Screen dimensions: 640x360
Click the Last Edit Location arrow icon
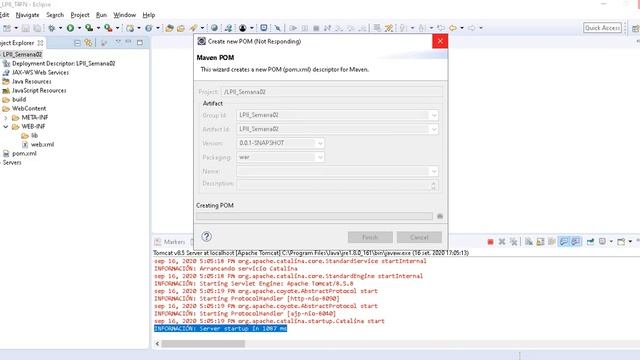(x=441, y=28)
